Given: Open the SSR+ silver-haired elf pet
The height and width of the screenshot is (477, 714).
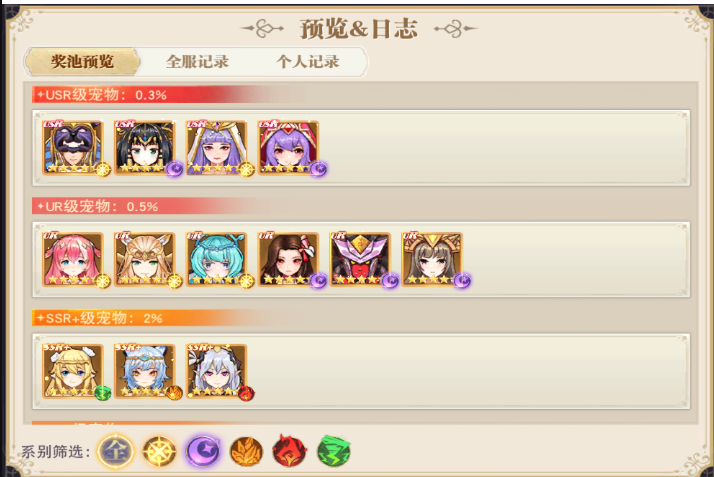Looking at the screenshot, I should tap(217, 371).
